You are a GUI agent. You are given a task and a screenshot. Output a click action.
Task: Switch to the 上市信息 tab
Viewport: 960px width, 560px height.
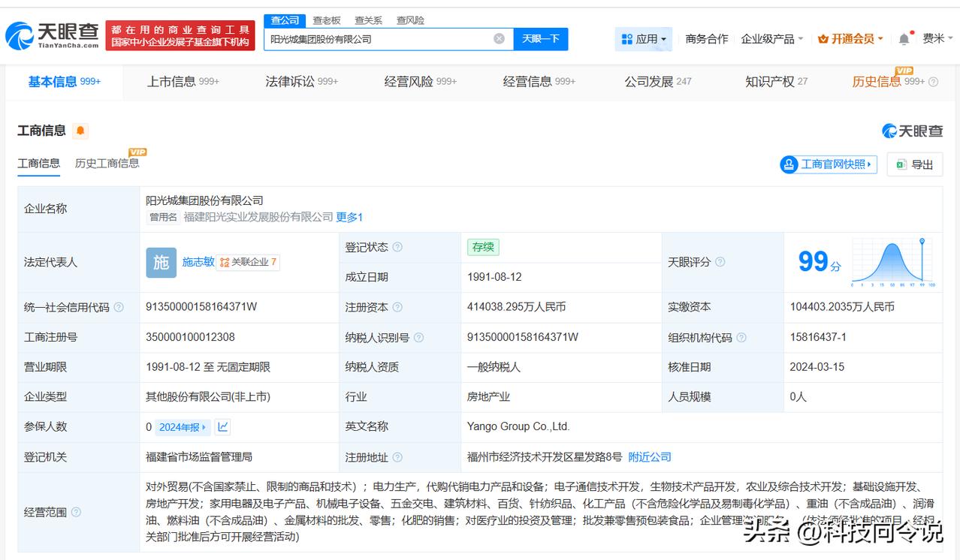pos(183,82)
